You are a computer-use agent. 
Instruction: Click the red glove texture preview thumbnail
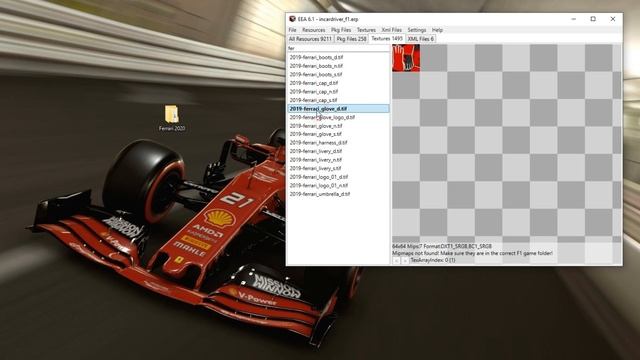(406, 58)
